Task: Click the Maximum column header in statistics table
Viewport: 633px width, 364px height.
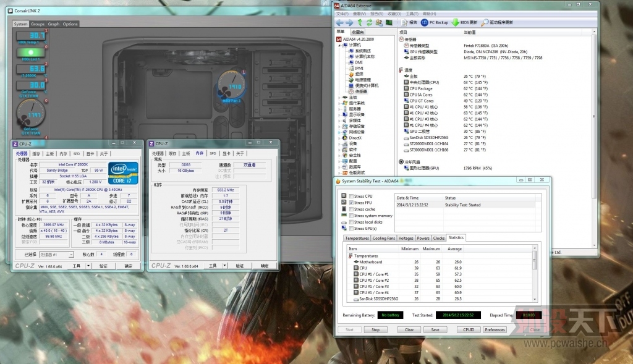Action: 431,249
